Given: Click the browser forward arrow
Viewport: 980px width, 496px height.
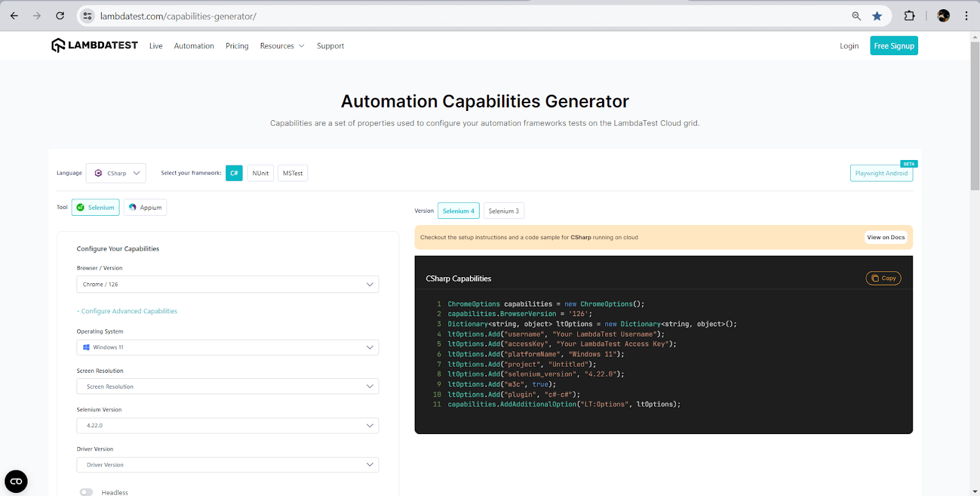Looking at the screenshot, I should pos(37,16).
